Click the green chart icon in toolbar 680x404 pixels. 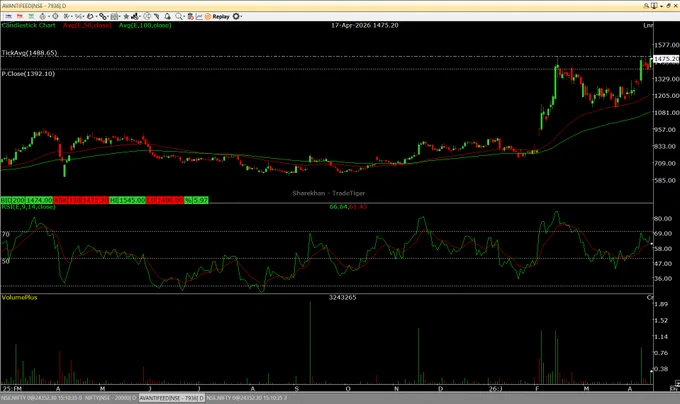tap(31, 16)
